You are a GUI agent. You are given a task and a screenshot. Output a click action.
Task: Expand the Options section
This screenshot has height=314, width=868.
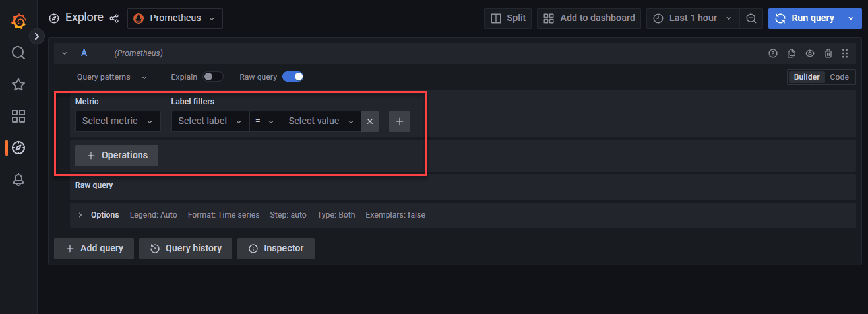pyautogui.click(x=81, y=215)
